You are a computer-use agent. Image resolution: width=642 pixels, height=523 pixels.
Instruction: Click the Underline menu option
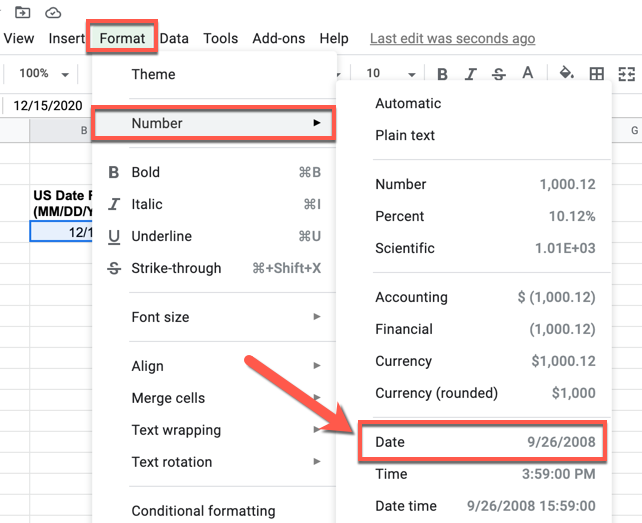click(x=162, y=236)
